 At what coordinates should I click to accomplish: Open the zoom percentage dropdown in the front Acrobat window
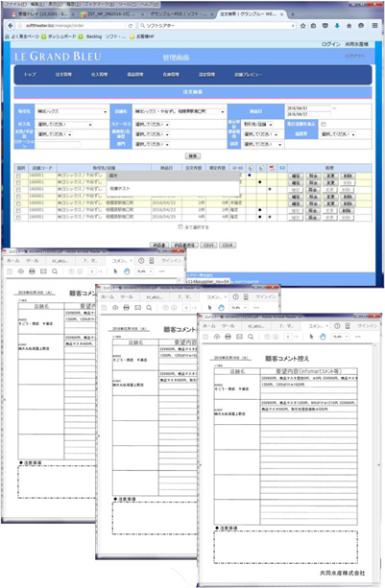coord(340,337)
